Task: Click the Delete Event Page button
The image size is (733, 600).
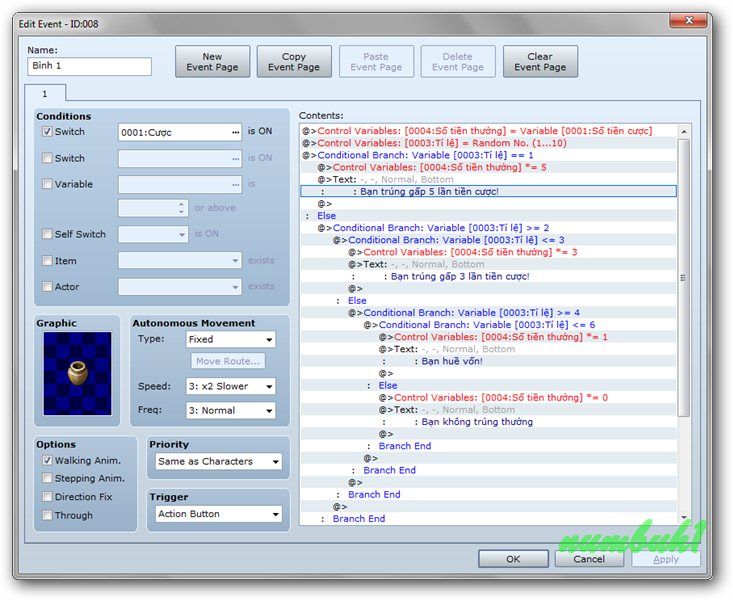Action: click(458, 62)
